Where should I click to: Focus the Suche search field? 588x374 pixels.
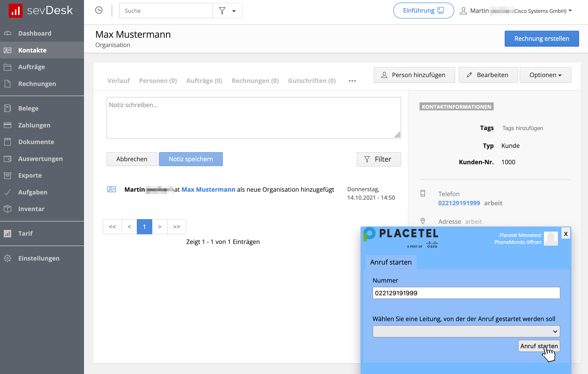(x=166, y=11)
